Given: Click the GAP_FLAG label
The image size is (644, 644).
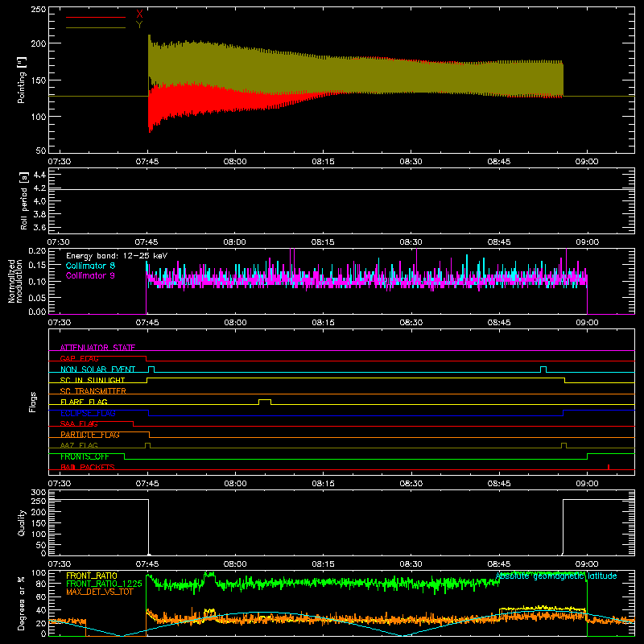Looking at the screenshot, I should pos(79,358).
